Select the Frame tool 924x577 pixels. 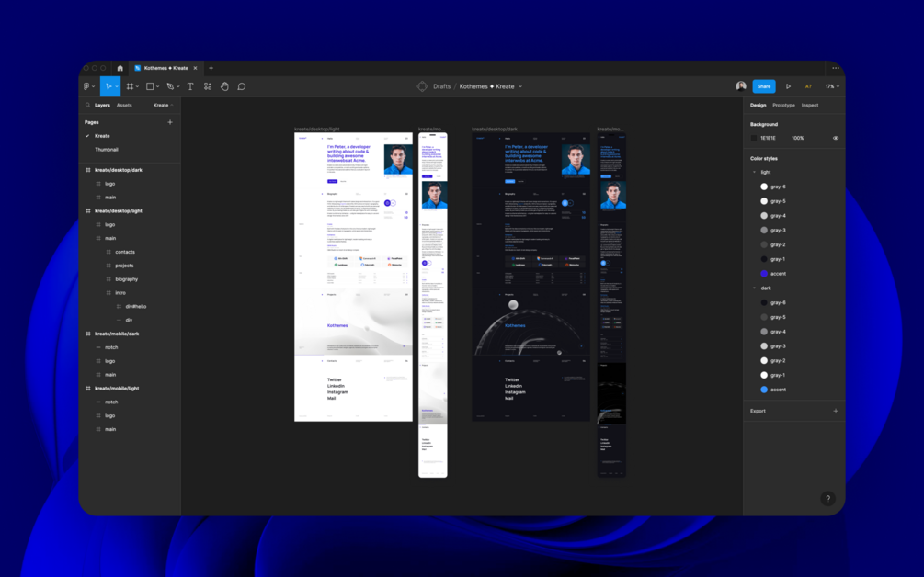(131, 86)
